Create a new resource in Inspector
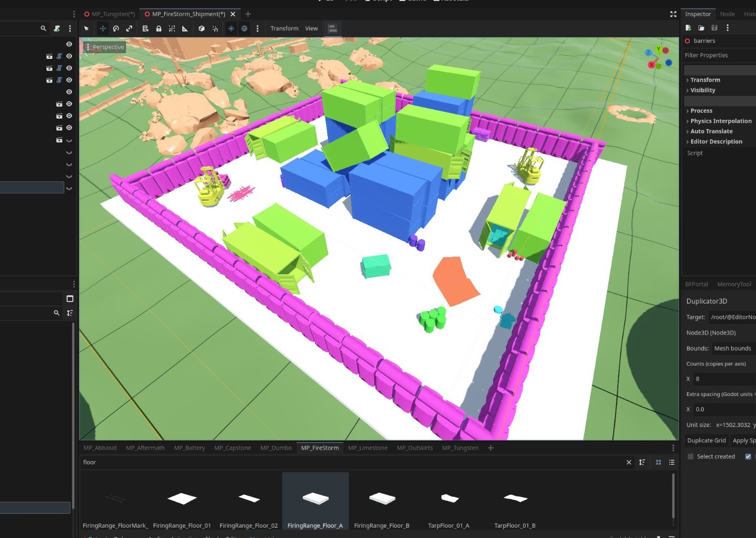Screen dimensions: 756x538 click(x=688, y=28)
